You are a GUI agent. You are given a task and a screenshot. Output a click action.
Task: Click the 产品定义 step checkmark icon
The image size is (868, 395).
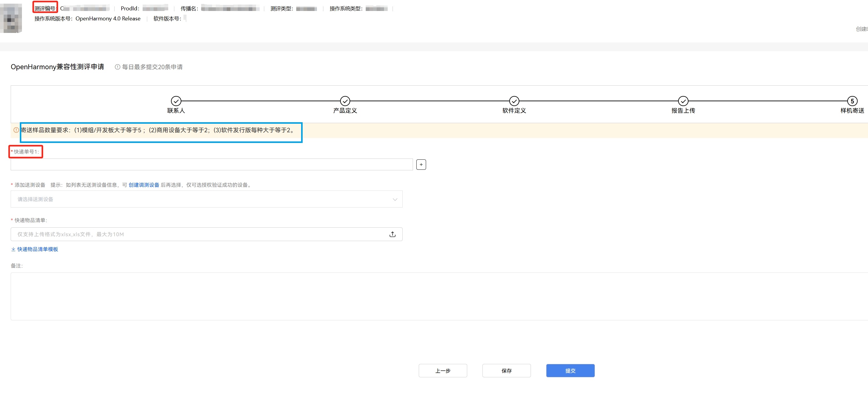point(345,101)
